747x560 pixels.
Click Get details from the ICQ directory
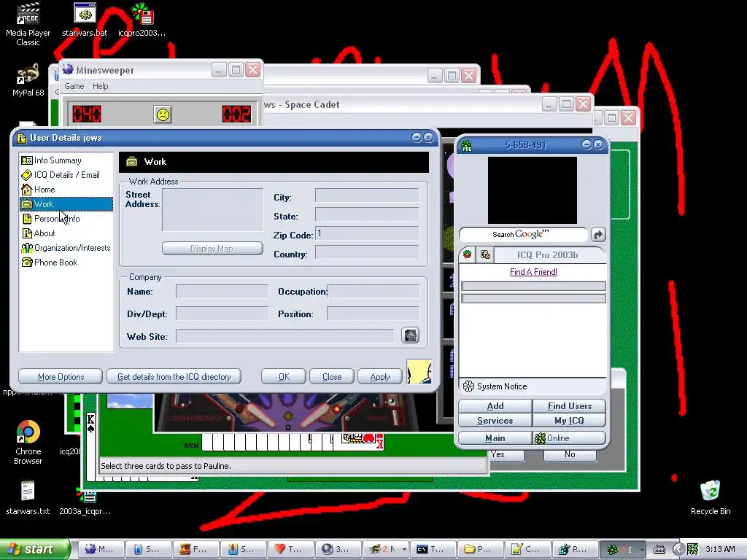pyautogui.click(x=174, y=377)
